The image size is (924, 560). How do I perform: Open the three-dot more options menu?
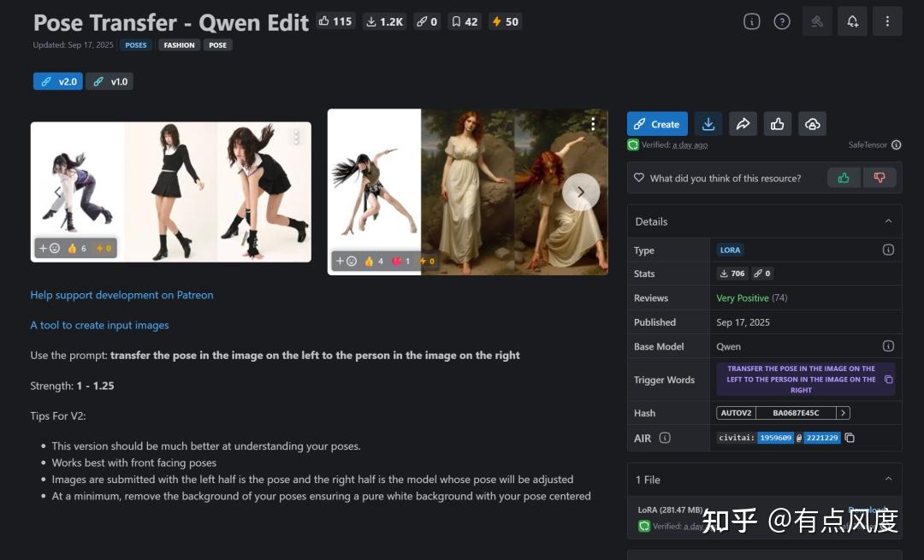point(887,21)
